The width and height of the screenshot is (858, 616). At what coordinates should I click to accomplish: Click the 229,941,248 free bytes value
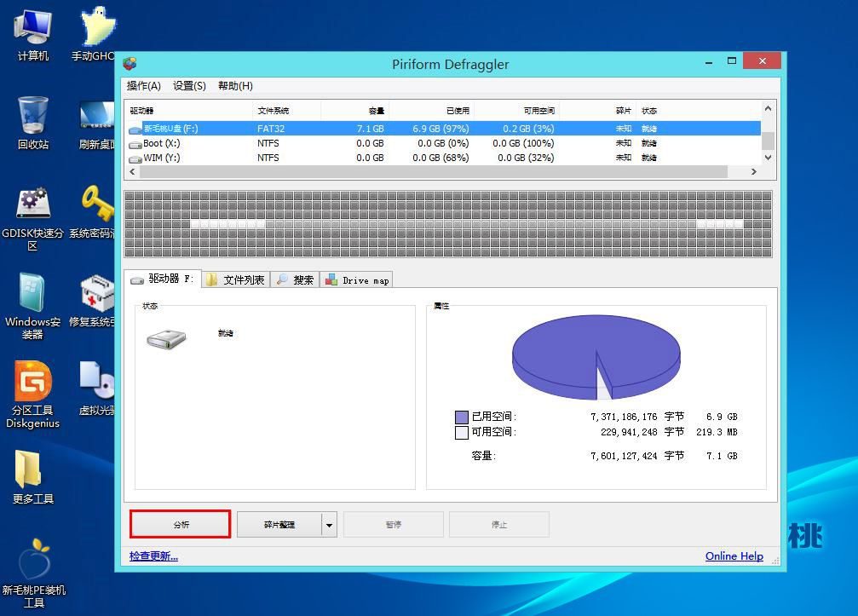[x=629, y=432]
